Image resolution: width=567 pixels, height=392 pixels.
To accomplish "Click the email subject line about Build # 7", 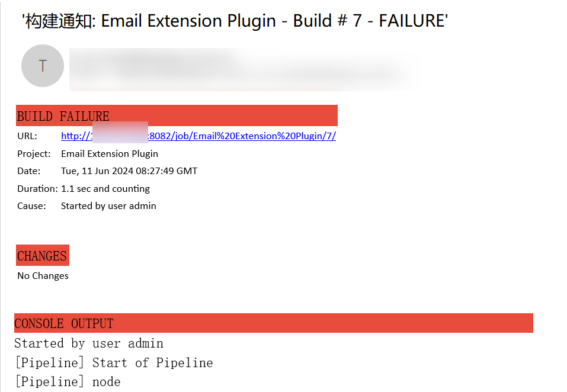I will (x=235, y=21).
